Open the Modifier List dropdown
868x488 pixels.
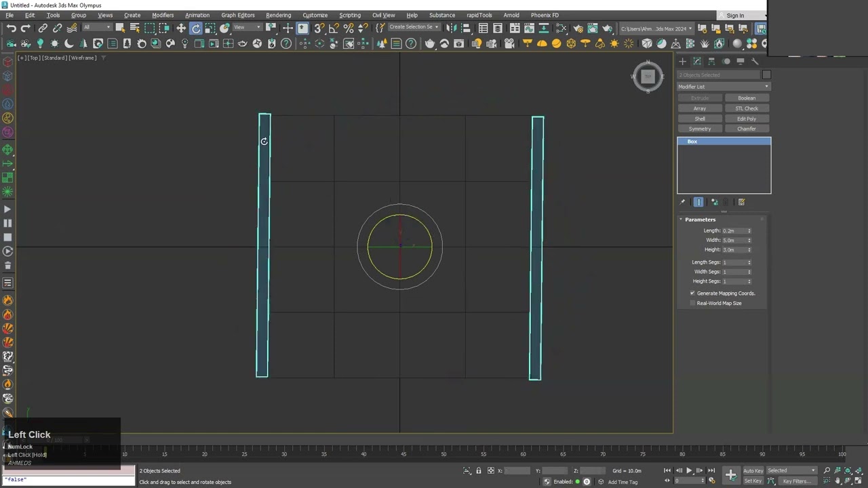tap(724, 87)
